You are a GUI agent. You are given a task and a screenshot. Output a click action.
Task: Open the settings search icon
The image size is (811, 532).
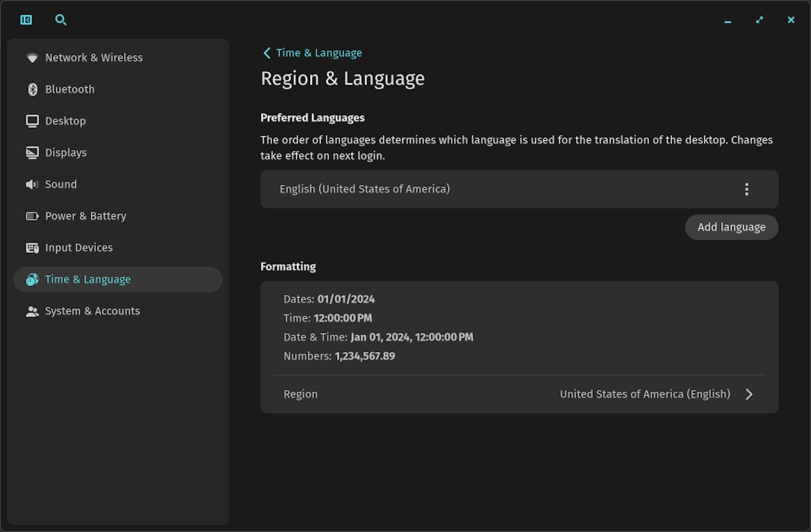click(61, 20)
